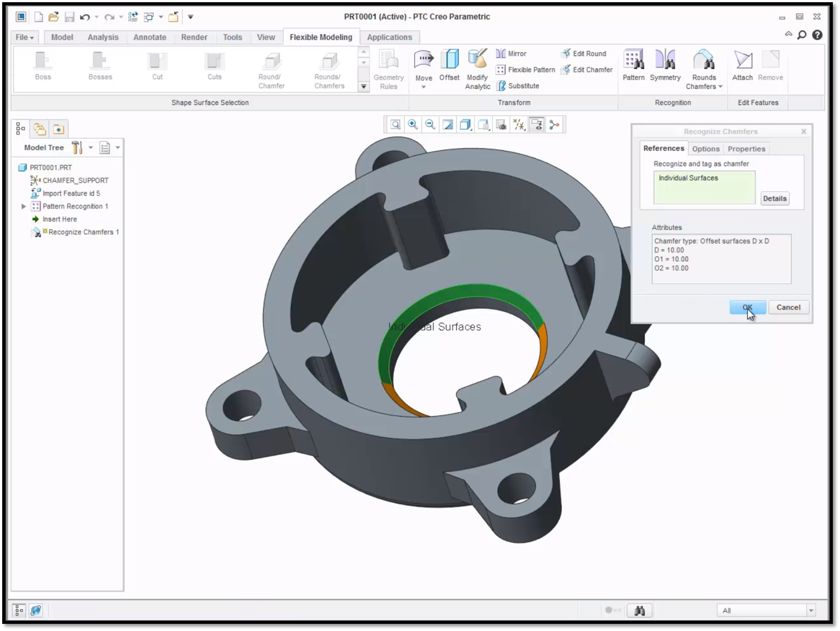The width and height of the screenshot is (840, 631).
Task: Click the Edit Chamfer tool
Action: click(x=587, y=70)
